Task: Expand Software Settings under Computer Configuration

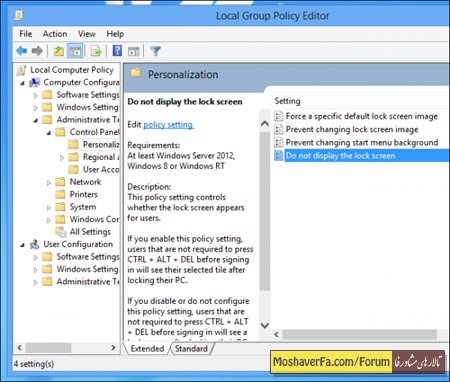Action: point(36,96)
